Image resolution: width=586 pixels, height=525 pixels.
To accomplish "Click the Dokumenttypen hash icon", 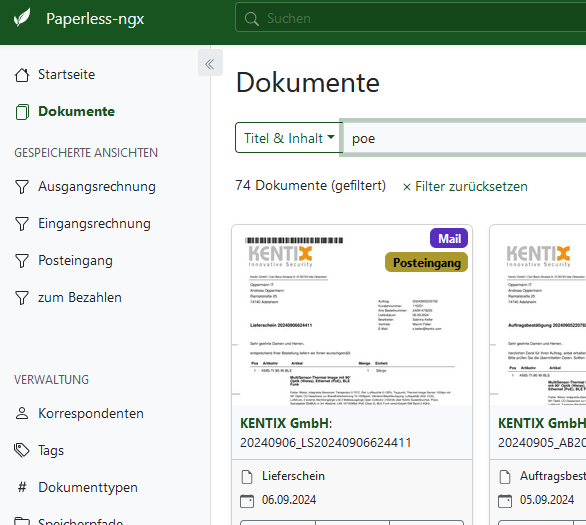I will pos(22,487).
